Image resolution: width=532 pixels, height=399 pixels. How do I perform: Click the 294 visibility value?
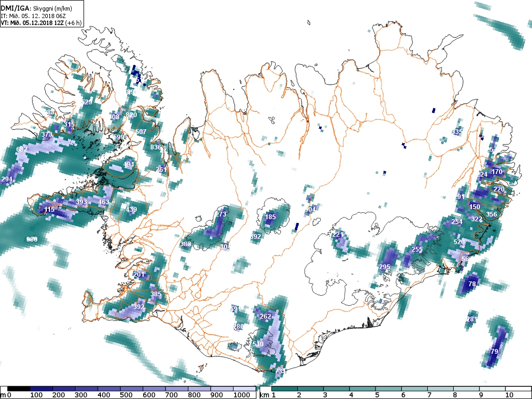click(7, 179)
